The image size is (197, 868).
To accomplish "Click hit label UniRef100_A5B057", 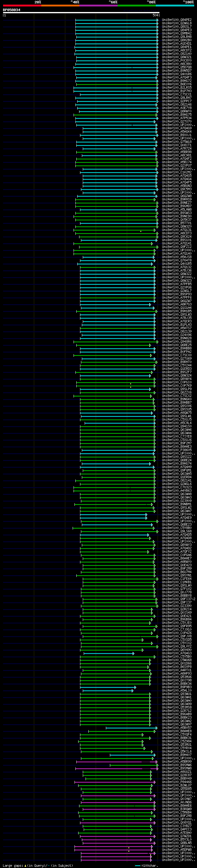I will tap(177, 728).
